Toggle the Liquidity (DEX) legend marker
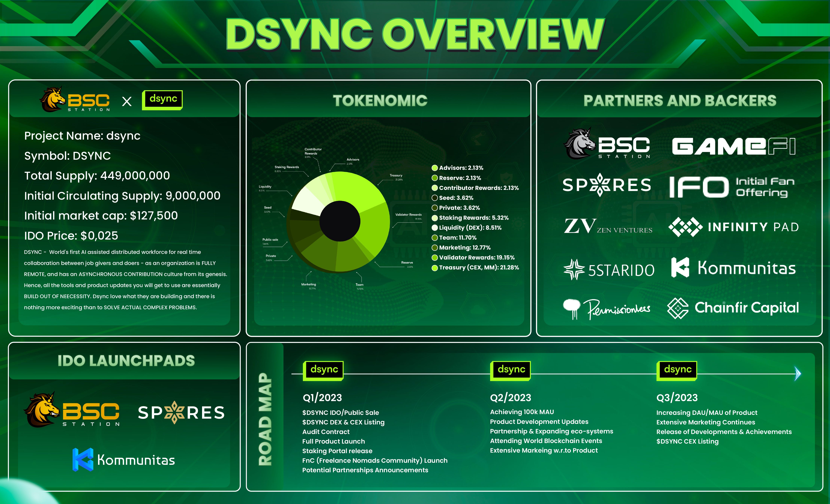Screen dimensions: 830x504 [x=435, y=228]
